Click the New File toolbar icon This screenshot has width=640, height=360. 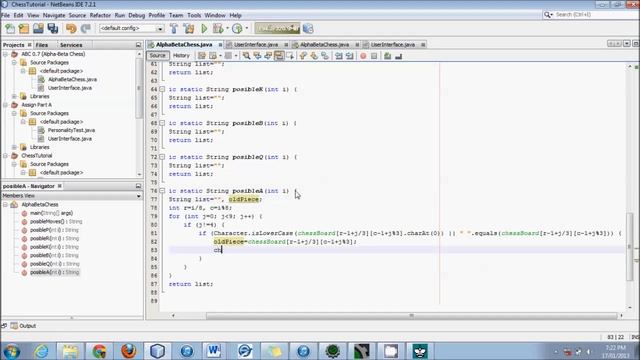point(10,29)
